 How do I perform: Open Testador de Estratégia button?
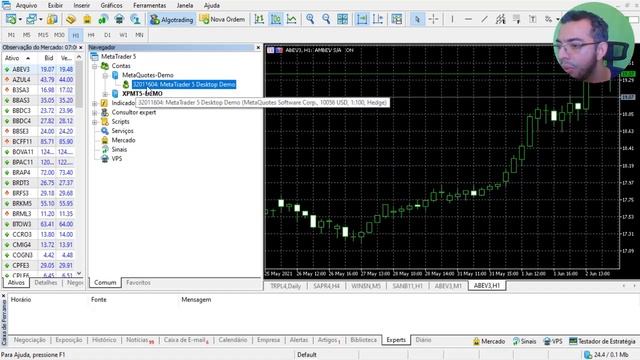pyautogui.click(x=602, y=341)
